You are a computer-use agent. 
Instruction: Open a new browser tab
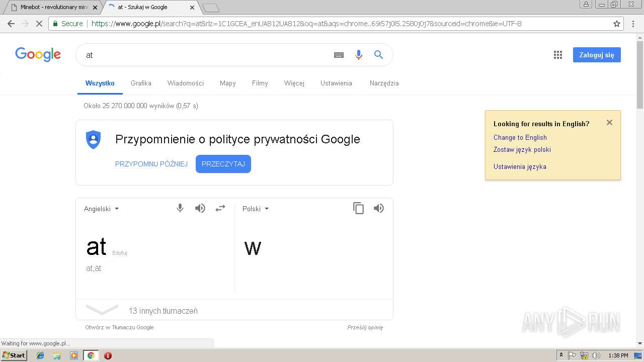pyautogui.click(x=210, y=8)
